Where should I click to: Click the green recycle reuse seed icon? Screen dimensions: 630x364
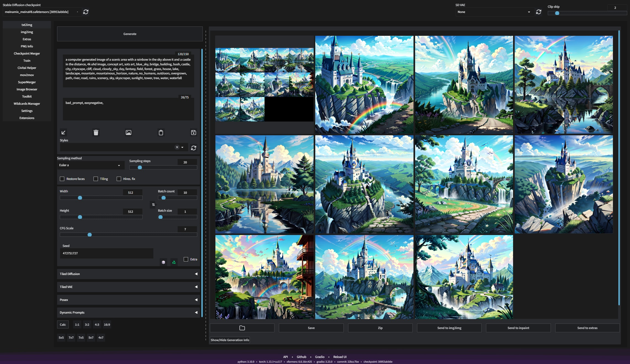pyautogui.click(x=174, y=262)
